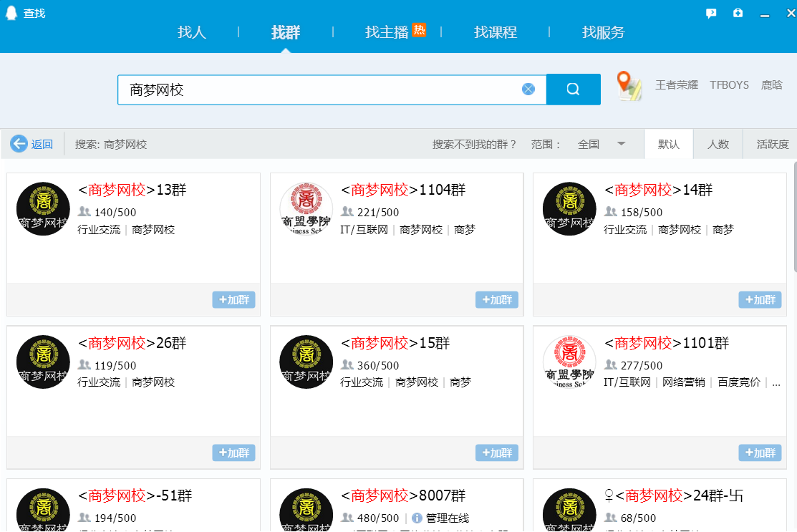This screenshot has width=797, height=532.
Task: Open the feedback speech bubble icon
Action: (711, 13)
